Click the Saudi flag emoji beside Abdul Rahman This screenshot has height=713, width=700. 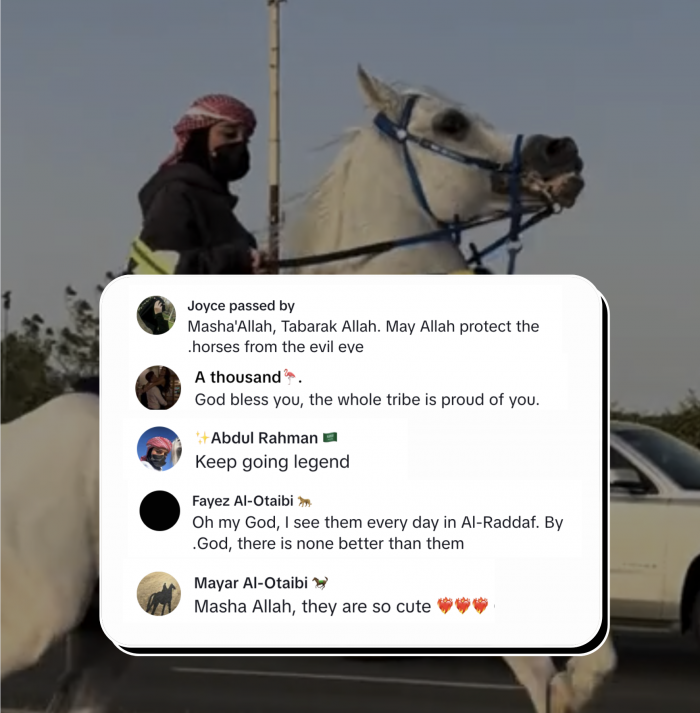(x=330, y=437)
